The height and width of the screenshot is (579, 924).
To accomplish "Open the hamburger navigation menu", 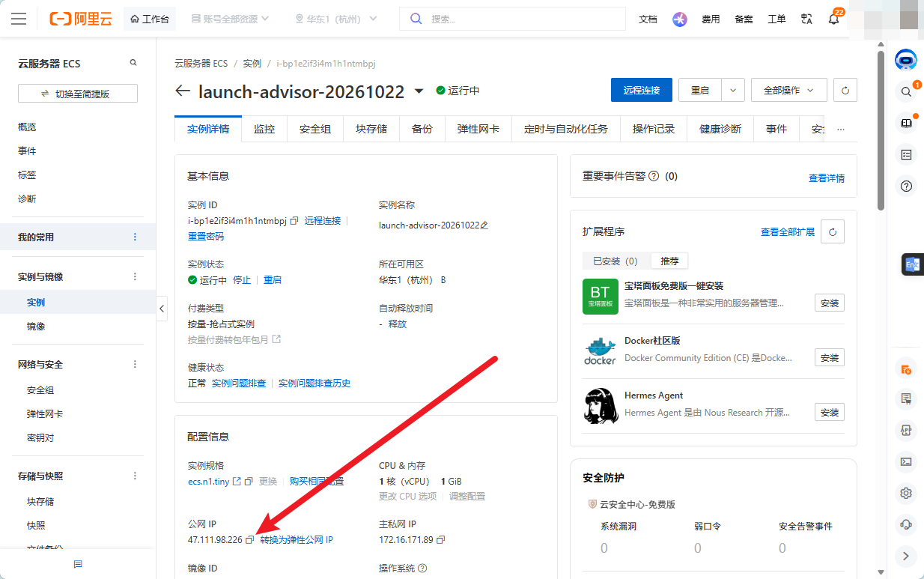I will pos(19,19).
